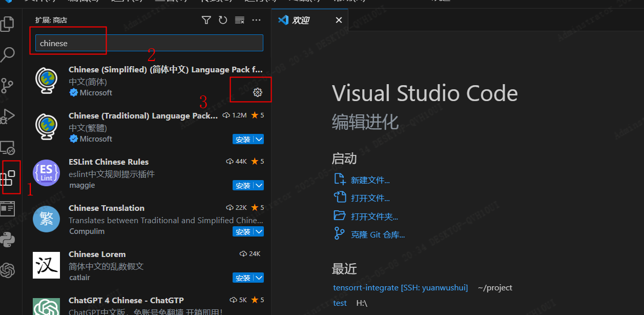
Task: Open the Search view in activity bar
Action: (x=8, y=54)
